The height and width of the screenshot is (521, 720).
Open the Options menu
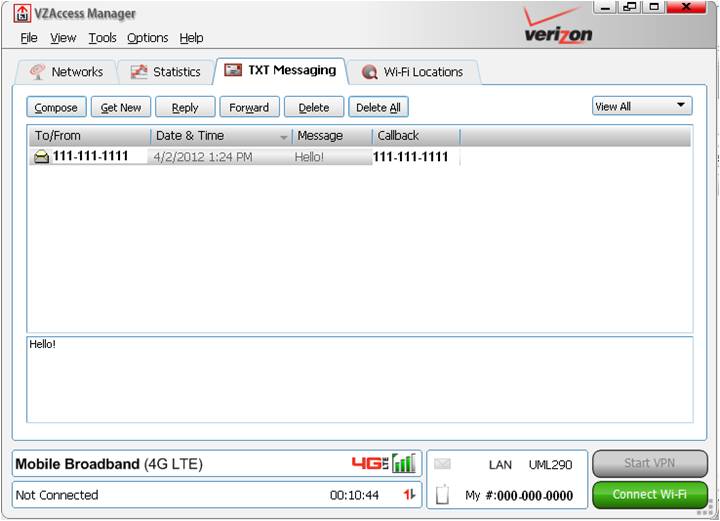point(147,38)
